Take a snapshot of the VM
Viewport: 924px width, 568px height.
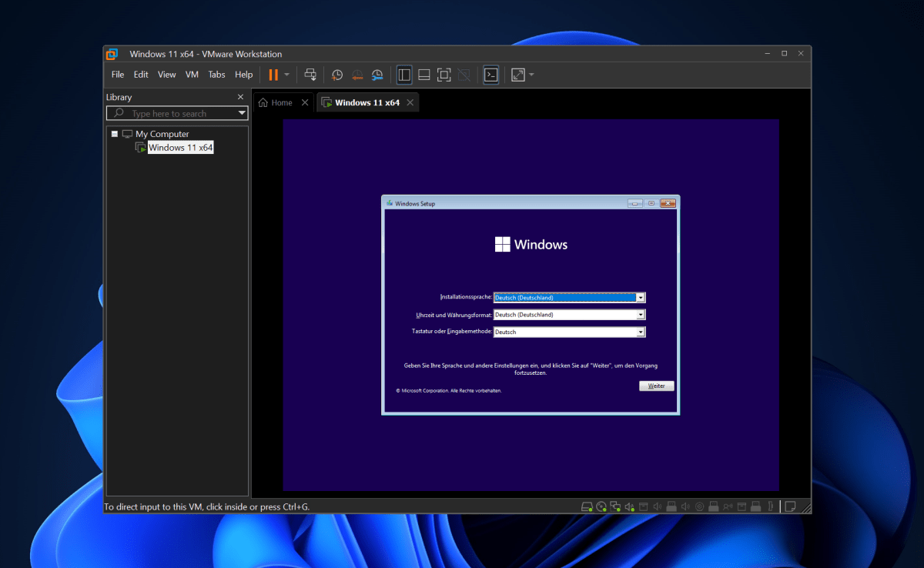tap(337, 75)
